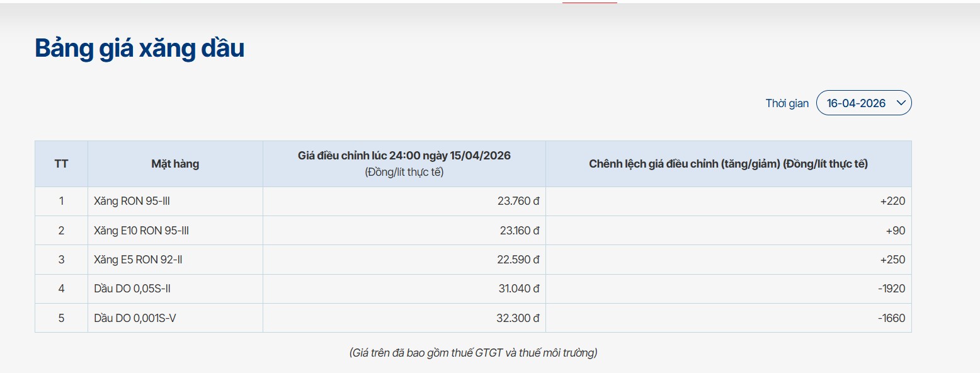Select the 'Xăng E10 RON 95-III' cell
980x373 pixels.
141,231
